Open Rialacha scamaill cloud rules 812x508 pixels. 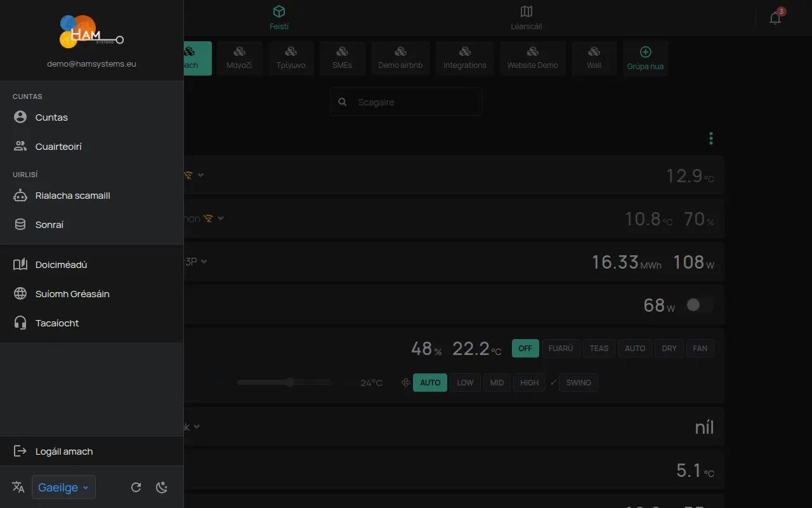click(91, 196)
